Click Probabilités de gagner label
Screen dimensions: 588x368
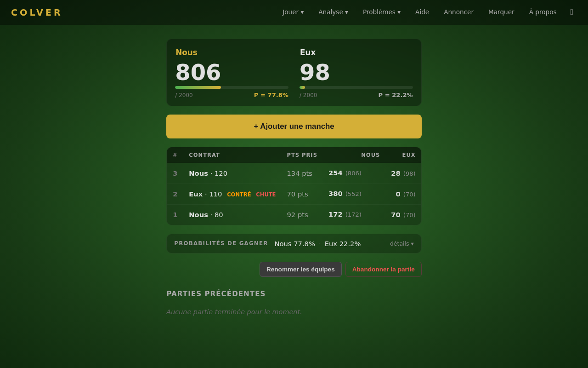(x=221, y=243)
